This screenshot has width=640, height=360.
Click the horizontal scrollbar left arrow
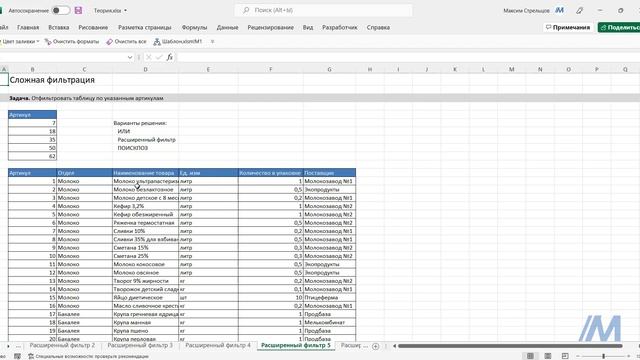tap(395, 346)
